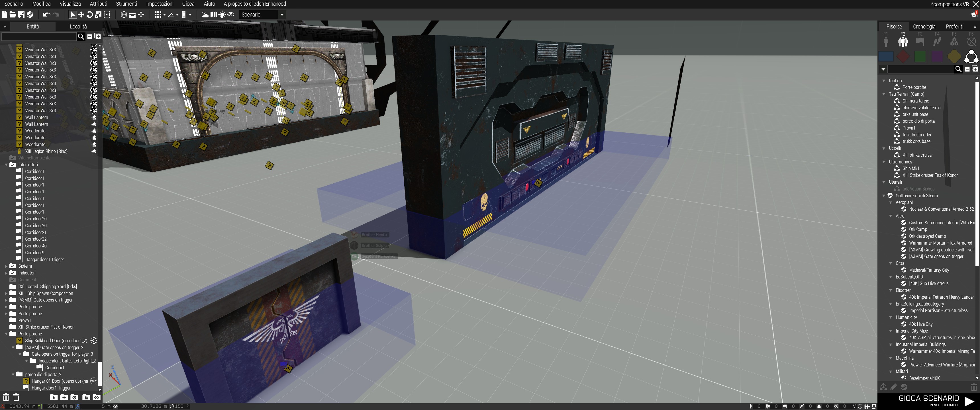The width and height of the screenshot is (980, 410).
Task: Collapse the Ultramarines category
Action: tap(884, 162)
